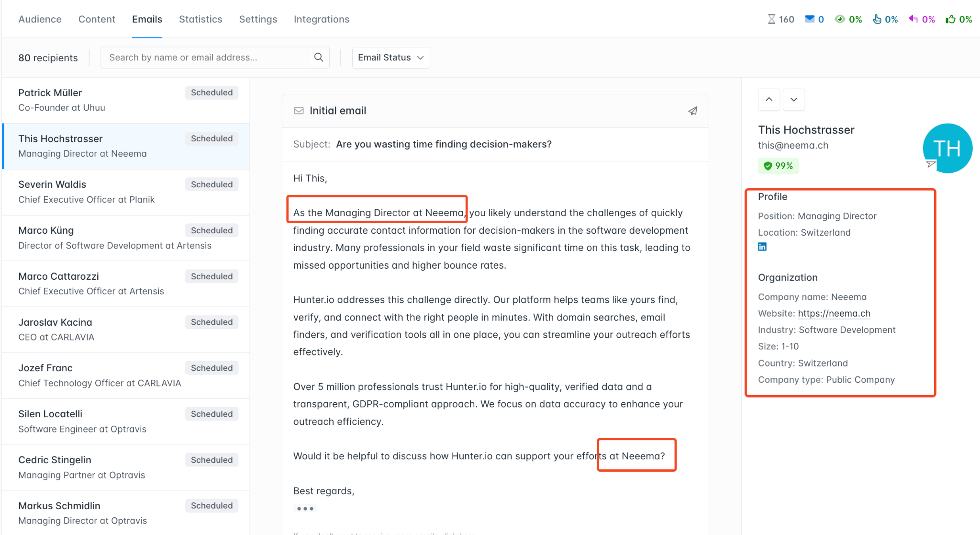Select recipient Severin Waldis
Screen dimensions: 980x535
click(x=126, y=192)
